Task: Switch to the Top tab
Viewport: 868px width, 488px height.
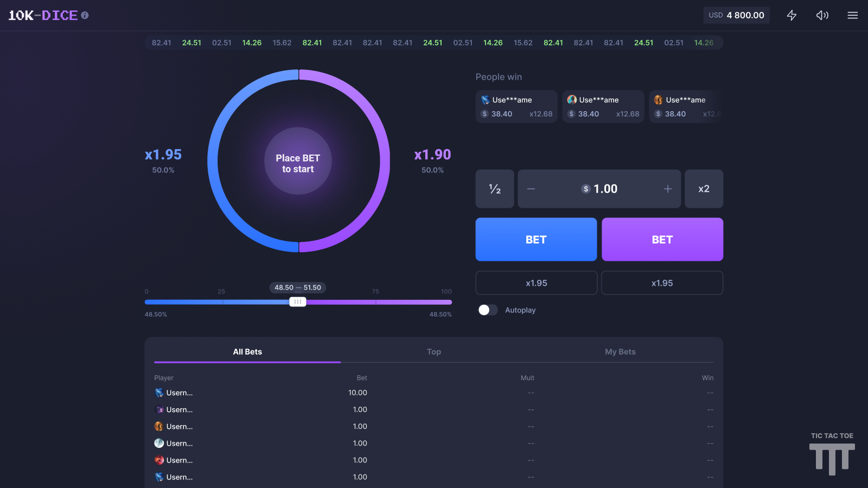Action: coord(433,351)
